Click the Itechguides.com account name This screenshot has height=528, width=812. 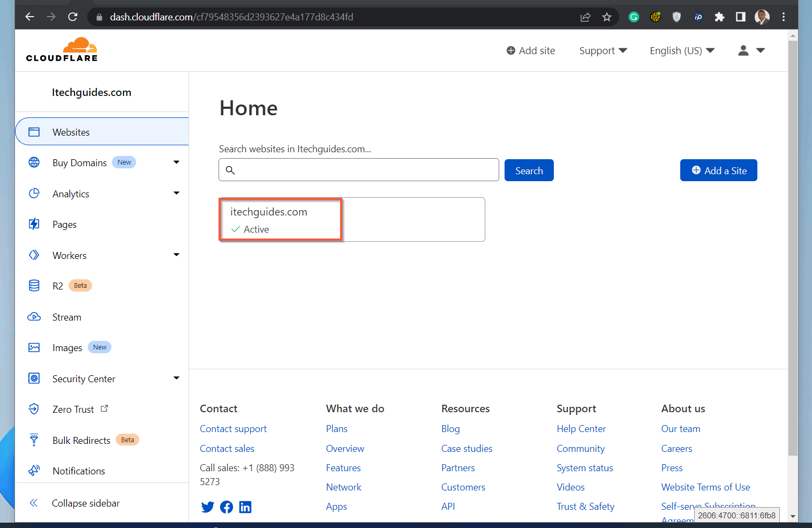point(92,92)
